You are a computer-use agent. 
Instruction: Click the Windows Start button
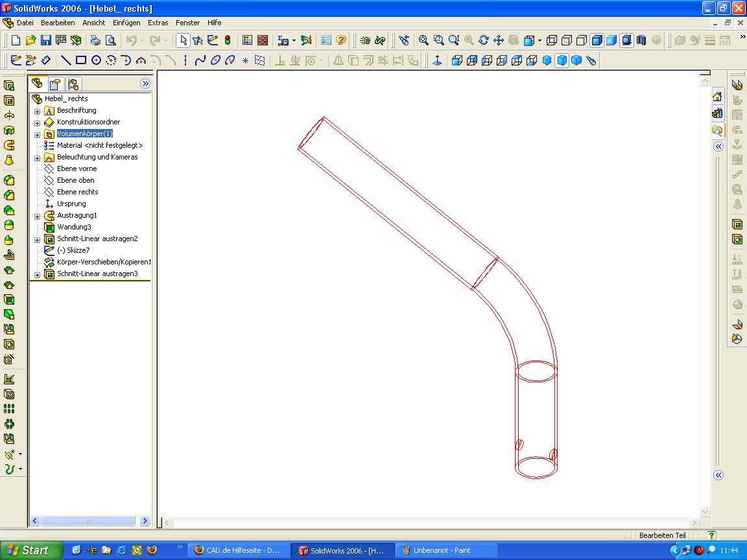[31, 550]
